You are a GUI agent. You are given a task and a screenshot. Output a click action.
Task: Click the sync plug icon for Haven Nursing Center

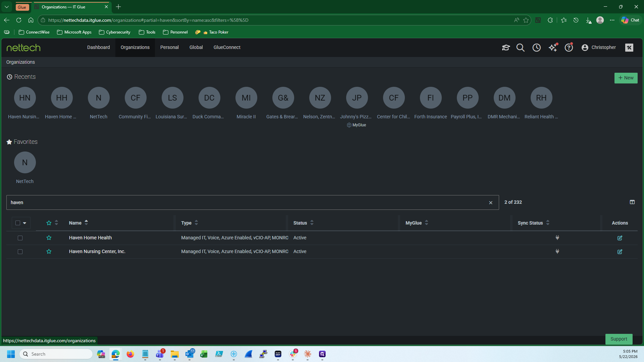coord(557,251)
